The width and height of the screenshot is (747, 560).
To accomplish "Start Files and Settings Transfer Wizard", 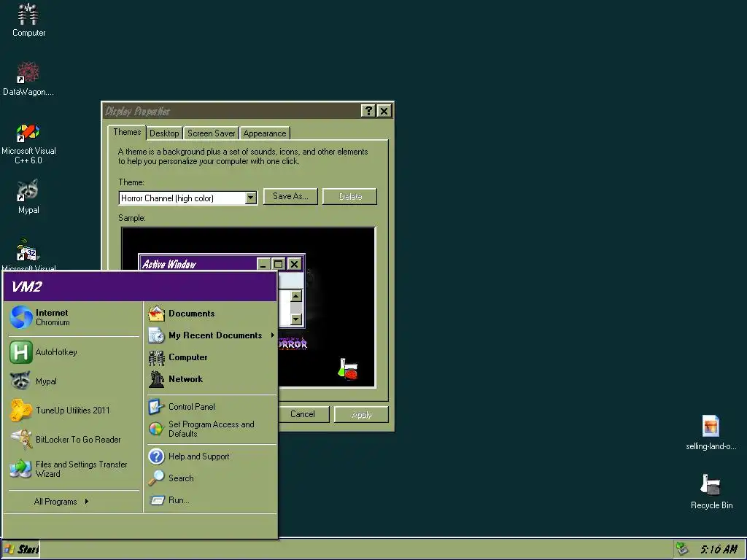I will (74, 469).
